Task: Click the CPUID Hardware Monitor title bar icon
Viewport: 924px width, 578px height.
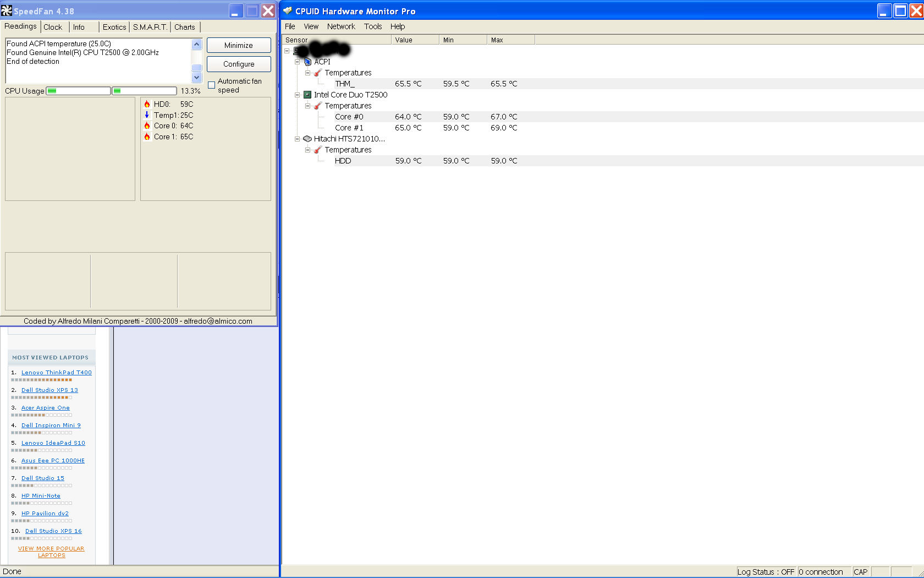Action: click(x=288, y=10)
